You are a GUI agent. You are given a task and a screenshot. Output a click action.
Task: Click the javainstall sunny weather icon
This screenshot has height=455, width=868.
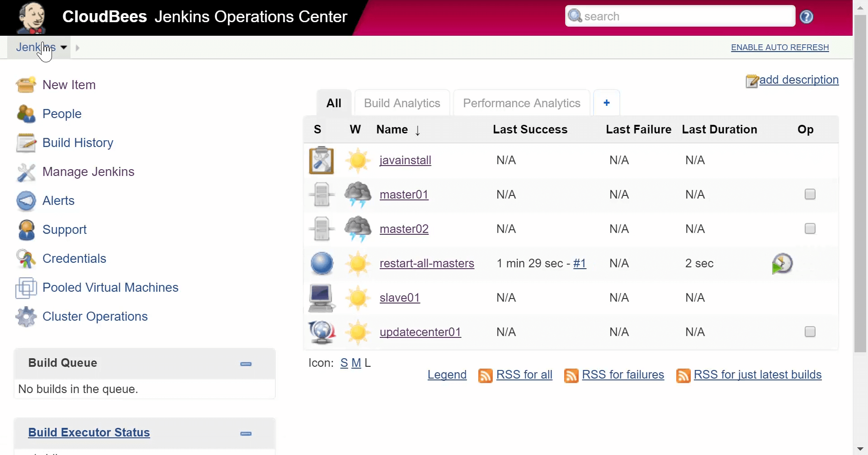point(358,160)
